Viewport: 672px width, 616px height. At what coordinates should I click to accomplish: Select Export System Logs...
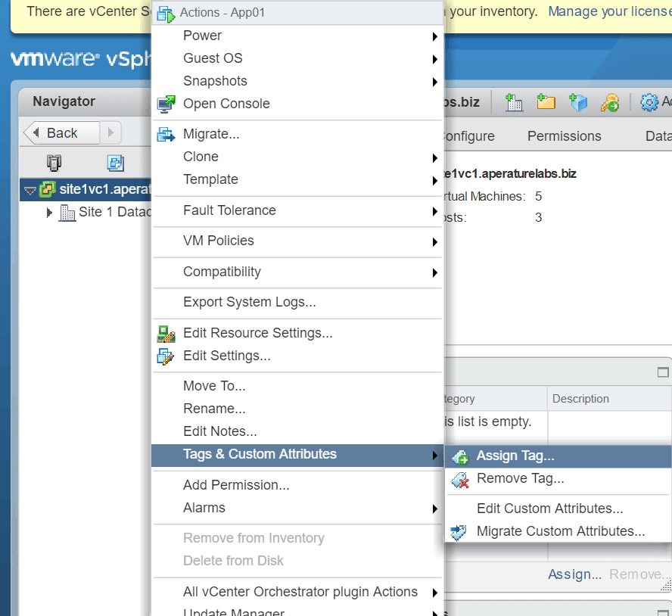[x=297, y=302]
